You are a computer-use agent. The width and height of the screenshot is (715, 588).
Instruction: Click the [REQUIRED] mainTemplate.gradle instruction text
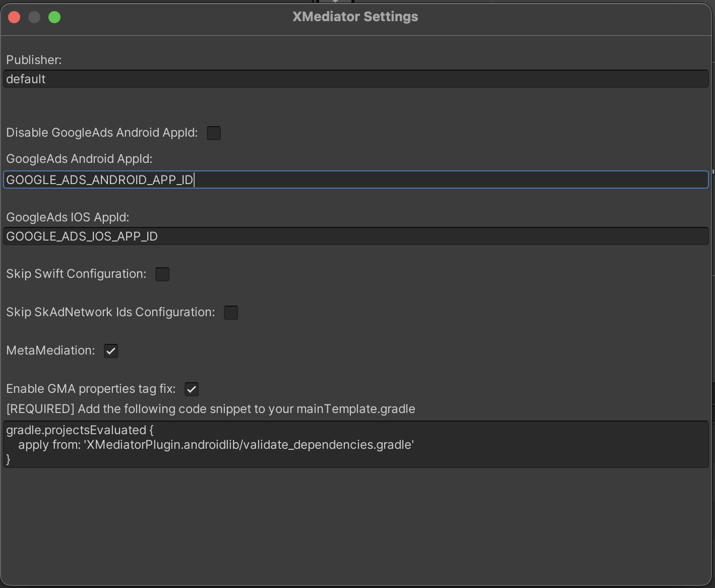click(211, 409)
